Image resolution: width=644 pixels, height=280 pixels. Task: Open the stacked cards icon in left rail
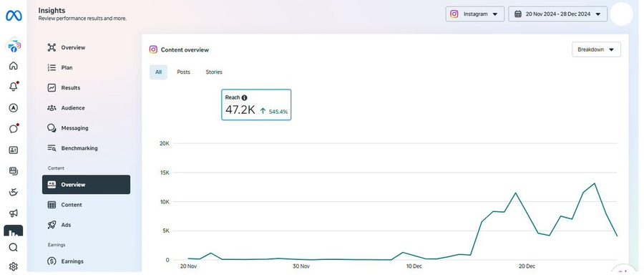pos(14,171)
